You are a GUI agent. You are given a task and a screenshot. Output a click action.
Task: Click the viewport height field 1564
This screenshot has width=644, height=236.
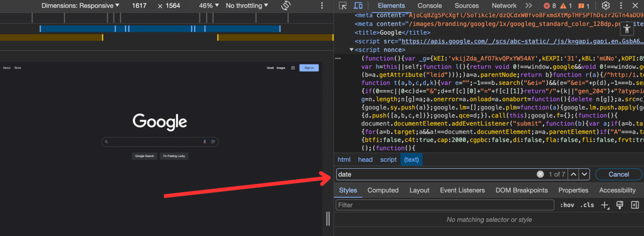(173, 5)
